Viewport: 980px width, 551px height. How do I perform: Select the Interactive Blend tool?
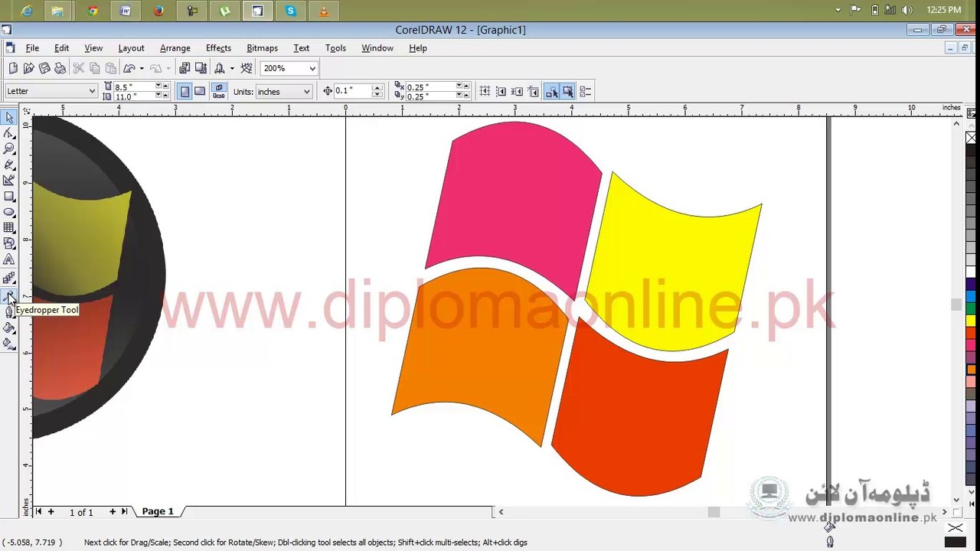(x=9, y=279)
